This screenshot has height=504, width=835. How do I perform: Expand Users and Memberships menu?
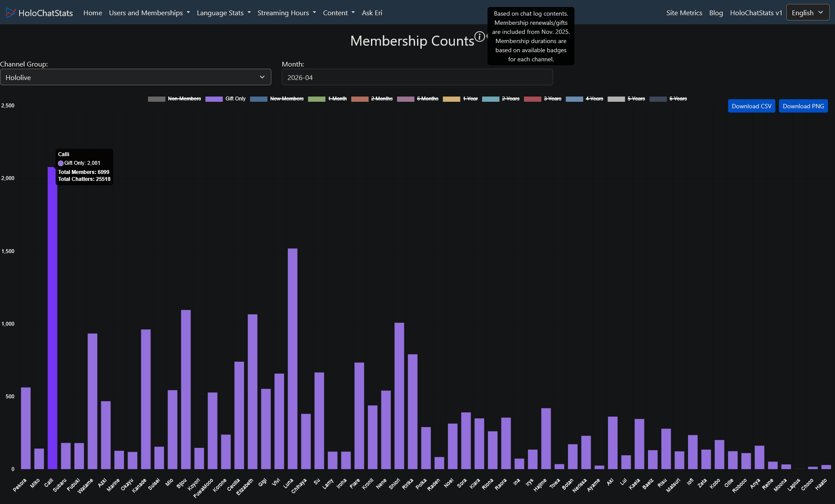pyautogui.click(x=149, y=13)
